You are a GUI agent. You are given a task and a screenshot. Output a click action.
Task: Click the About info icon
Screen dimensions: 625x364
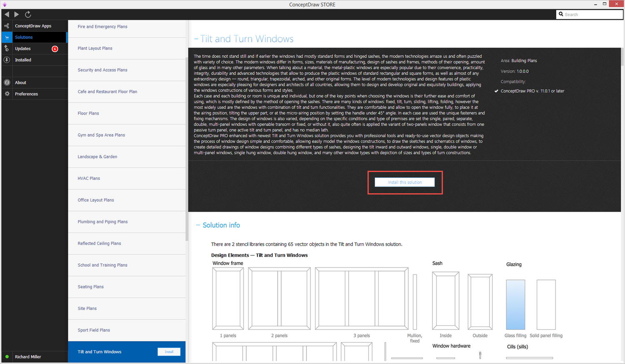point(7,82)
